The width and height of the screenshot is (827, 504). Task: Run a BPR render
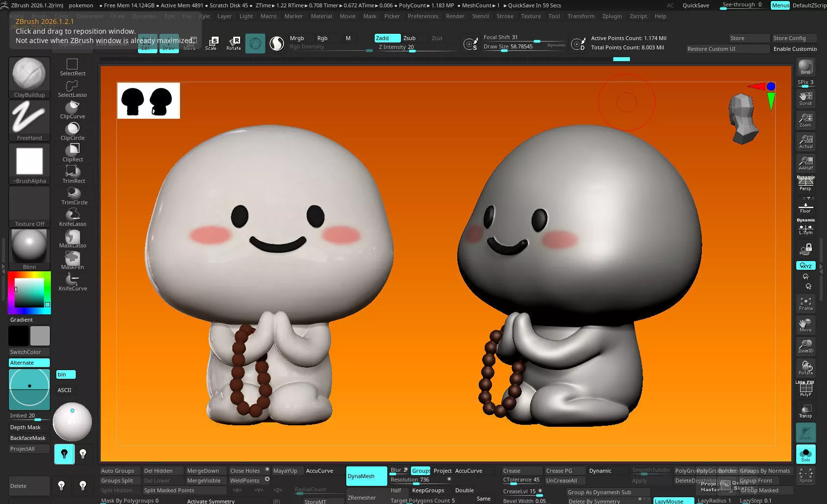pyautogui.click(x=805, y=67)
